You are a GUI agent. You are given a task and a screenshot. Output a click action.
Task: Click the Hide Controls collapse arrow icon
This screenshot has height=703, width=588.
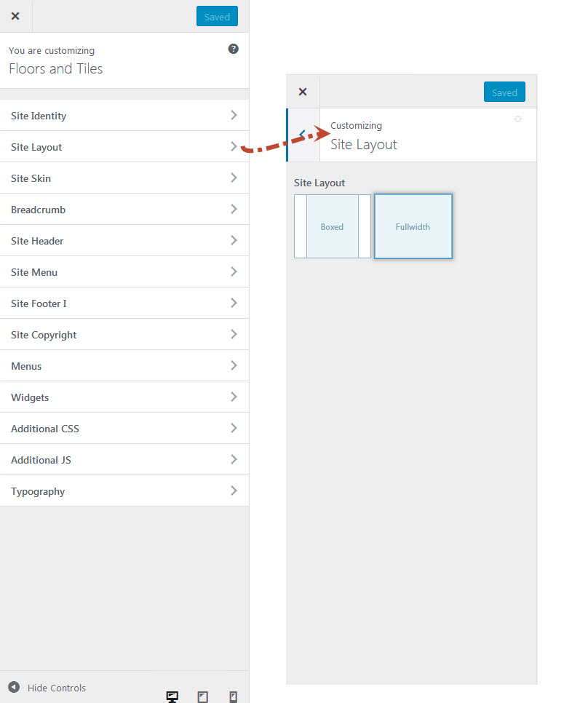pos(14,687)
